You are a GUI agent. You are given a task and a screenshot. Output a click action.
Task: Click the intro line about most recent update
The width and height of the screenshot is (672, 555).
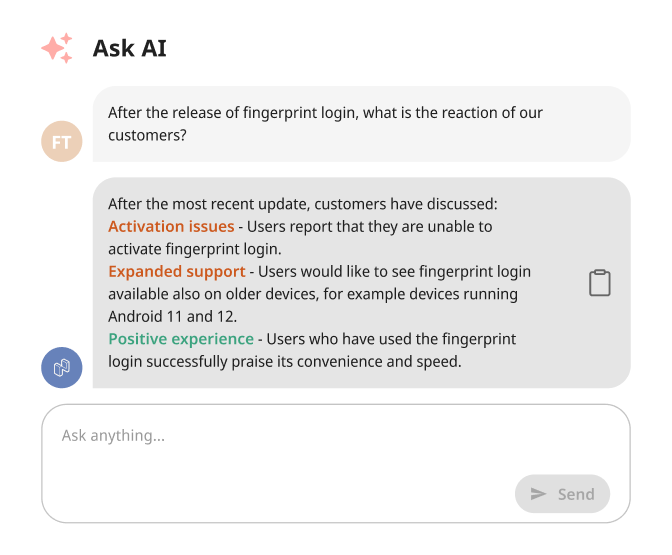(x=309, y=204)
